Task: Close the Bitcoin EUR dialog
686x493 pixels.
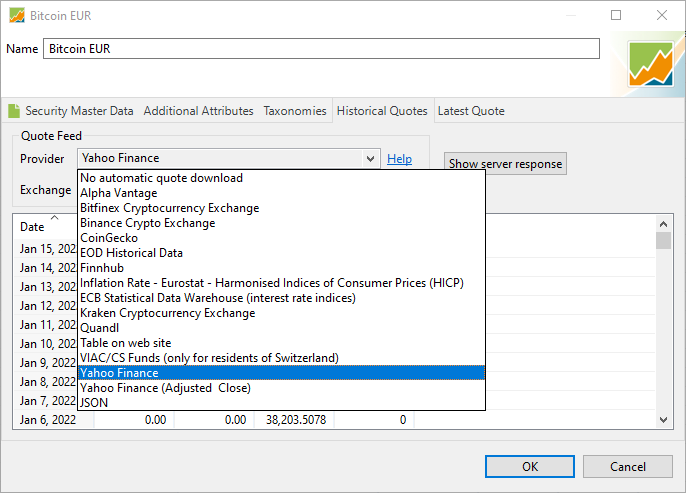Action: [662, 15]
